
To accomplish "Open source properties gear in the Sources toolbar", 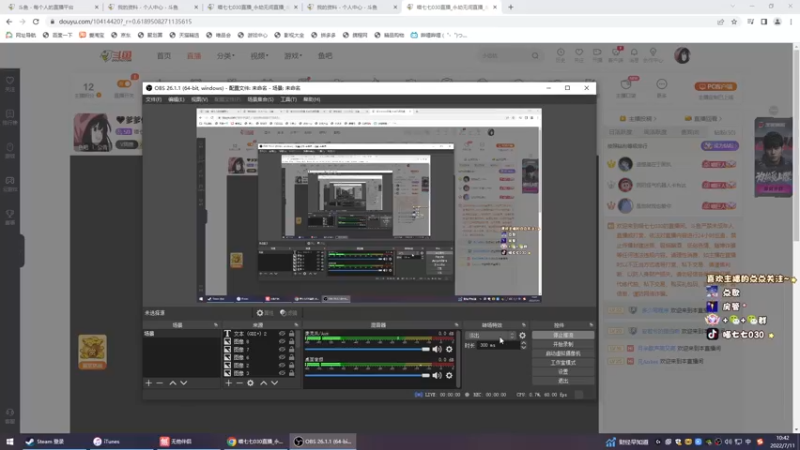I will coord(251,383).
